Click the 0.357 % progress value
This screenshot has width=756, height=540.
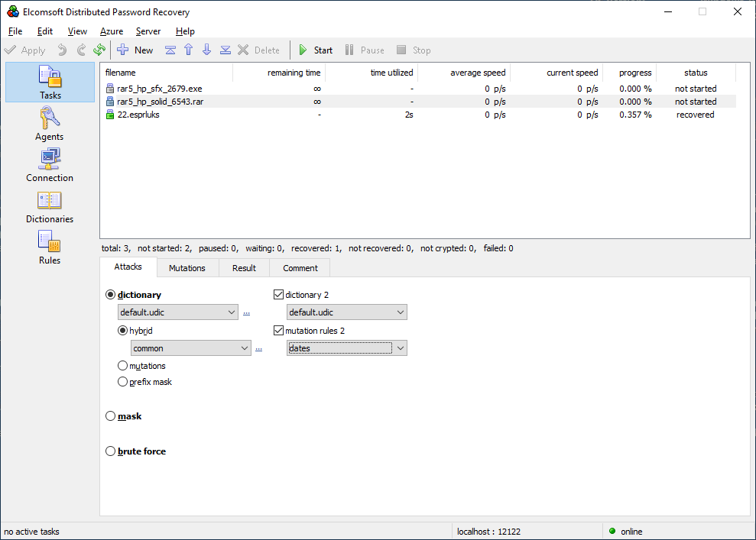coord(635,115)
